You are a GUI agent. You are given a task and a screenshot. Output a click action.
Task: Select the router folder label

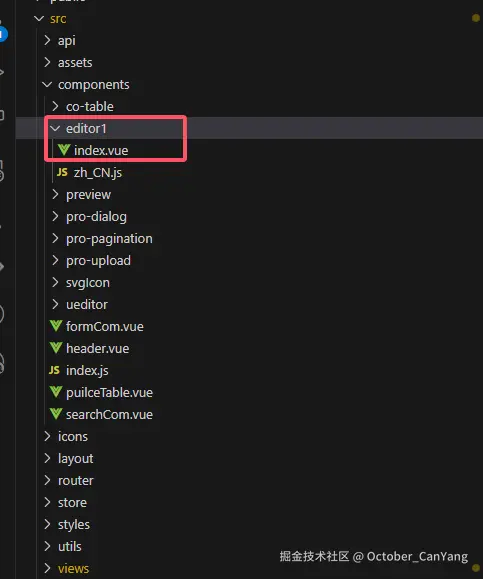[75, 480]
